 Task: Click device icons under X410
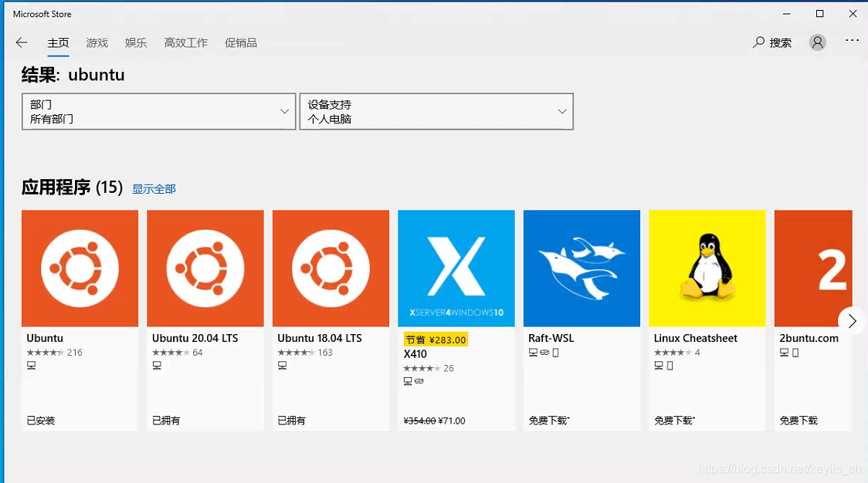(x=413, y=381)
